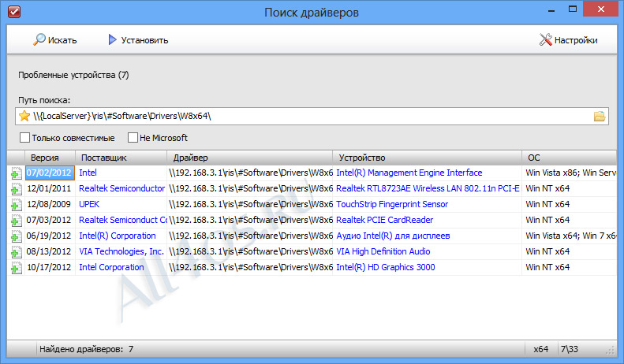Click the add icon for VIA Technologies row

(x=16, y=252)
